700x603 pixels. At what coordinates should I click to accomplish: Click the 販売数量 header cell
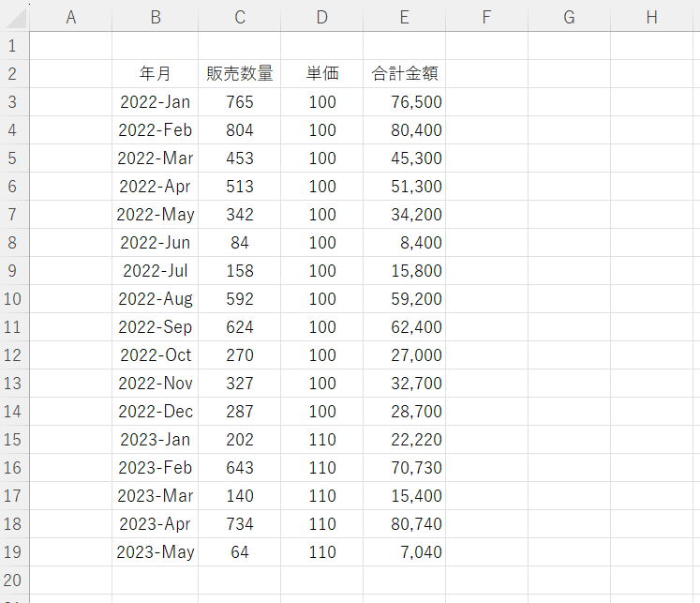click(x=240, y=74)
